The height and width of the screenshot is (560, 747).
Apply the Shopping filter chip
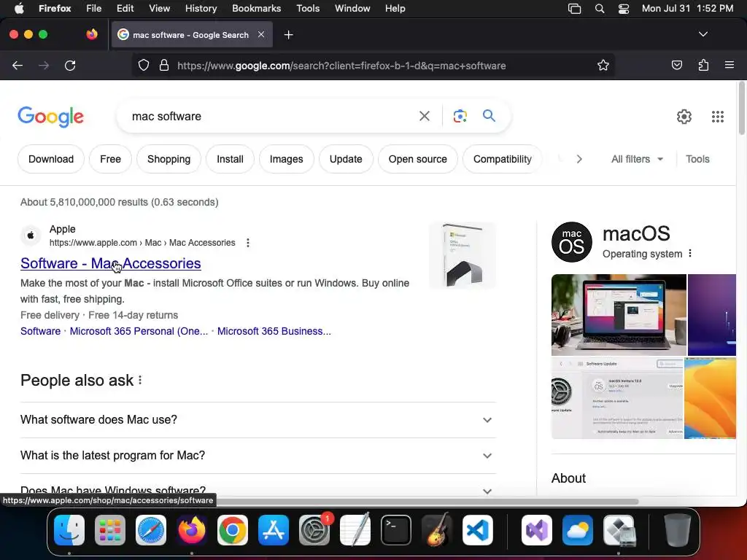click(169, 159)
